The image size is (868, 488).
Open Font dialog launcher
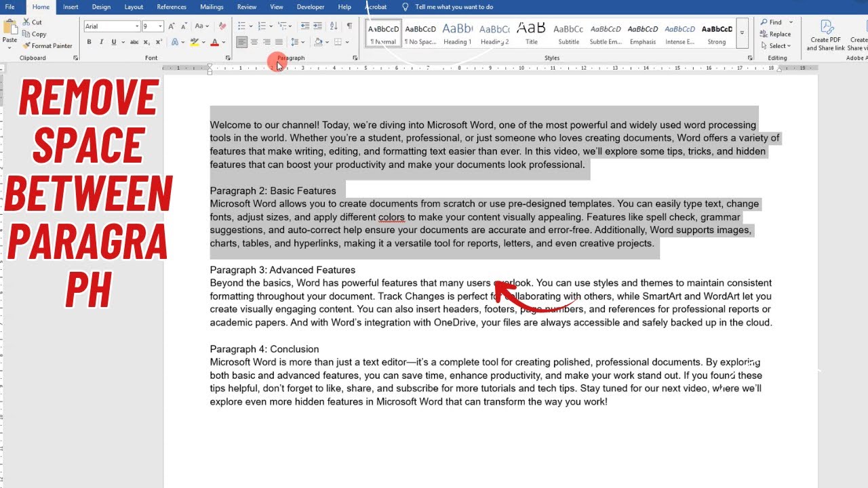click(x=228, y=58)
